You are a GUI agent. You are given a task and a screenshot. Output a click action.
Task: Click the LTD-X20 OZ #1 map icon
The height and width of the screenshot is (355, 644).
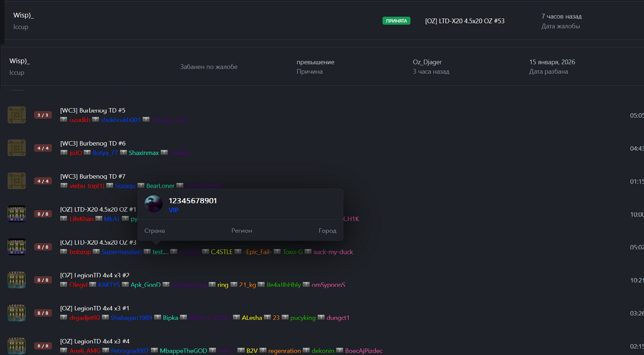pyautogui.click(x=17, y=214)
